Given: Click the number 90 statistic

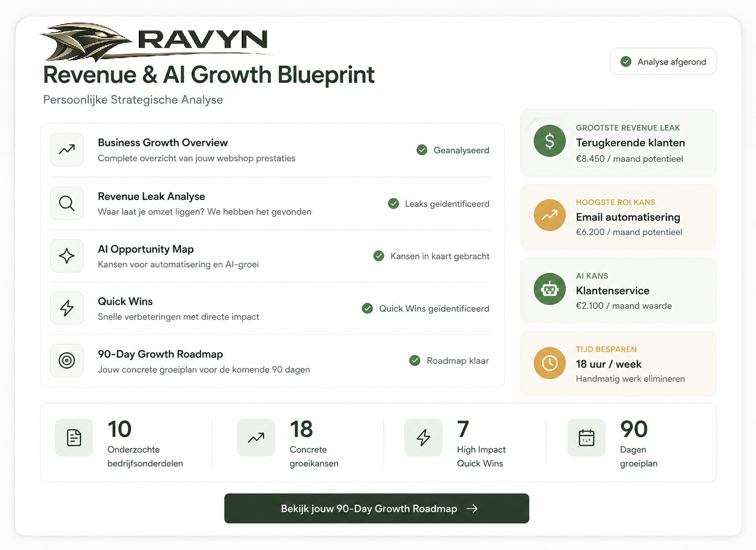Looking at the screenshot, I should point(634,429).
